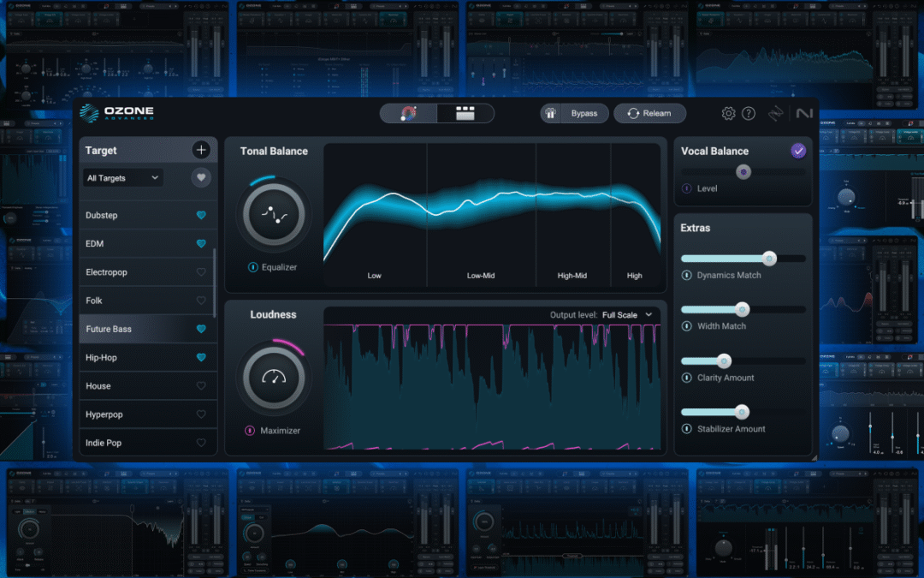Click the Native Instruments logo icon
Screen dimensions: 924x578
point(803,113)
